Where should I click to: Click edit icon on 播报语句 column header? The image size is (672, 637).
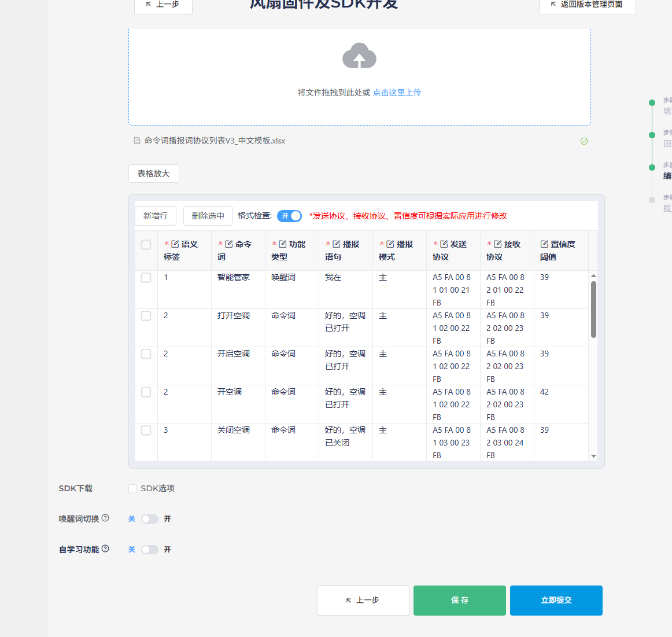[x=337, y=244]
